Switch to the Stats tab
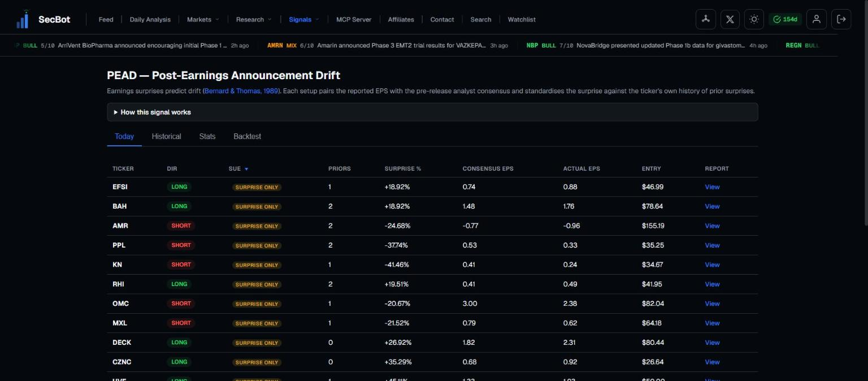Image resolution: width=868 pixels, height=381 pixels. click(x=207, y=136)
